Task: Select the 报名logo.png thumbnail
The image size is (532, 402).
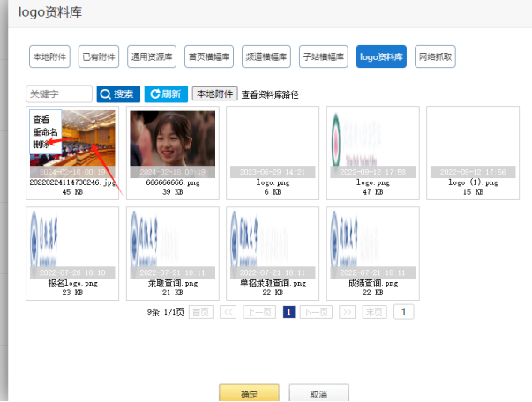Action: 72,242
